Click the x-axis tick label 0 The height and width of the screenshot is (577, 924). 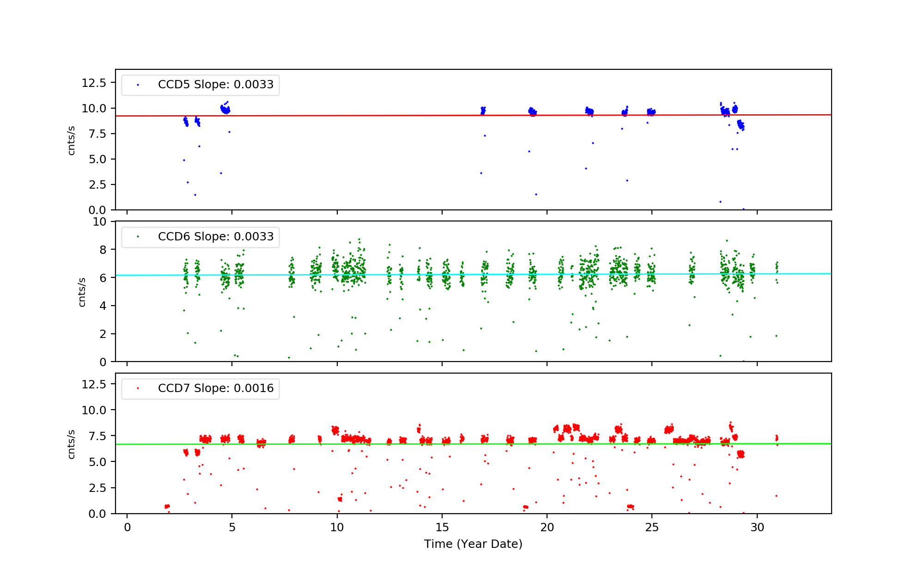pos(127,528)
